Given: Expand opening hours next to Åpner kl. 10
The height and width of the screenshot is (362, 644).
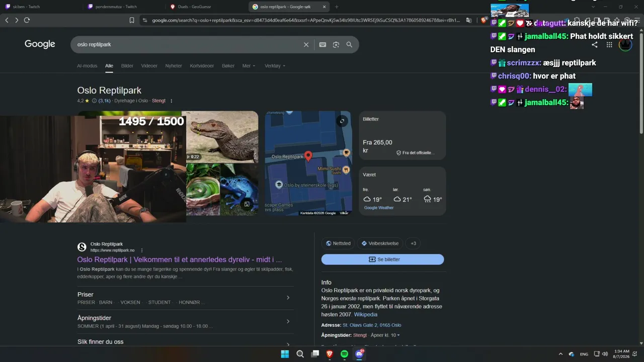Looking at the screenshot, I should 398,335.
